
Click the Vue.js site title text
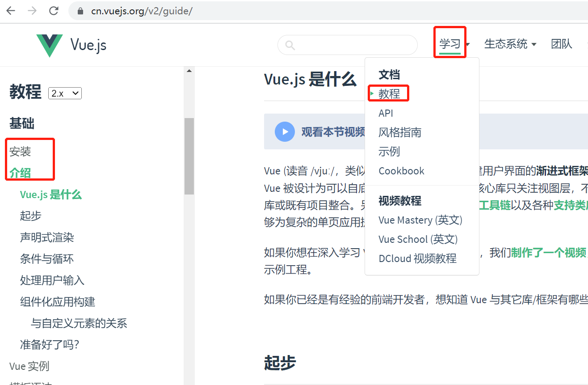click(88, 45)
